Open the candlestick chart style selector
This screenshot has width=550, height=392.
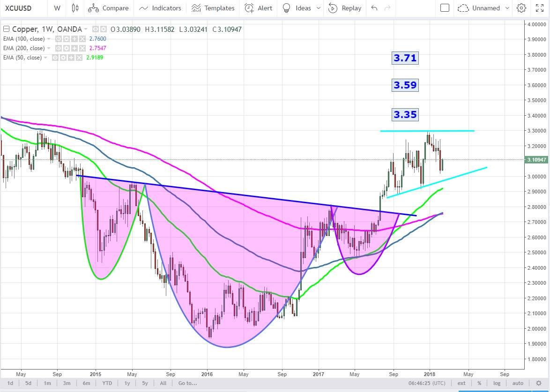[75, 8]
